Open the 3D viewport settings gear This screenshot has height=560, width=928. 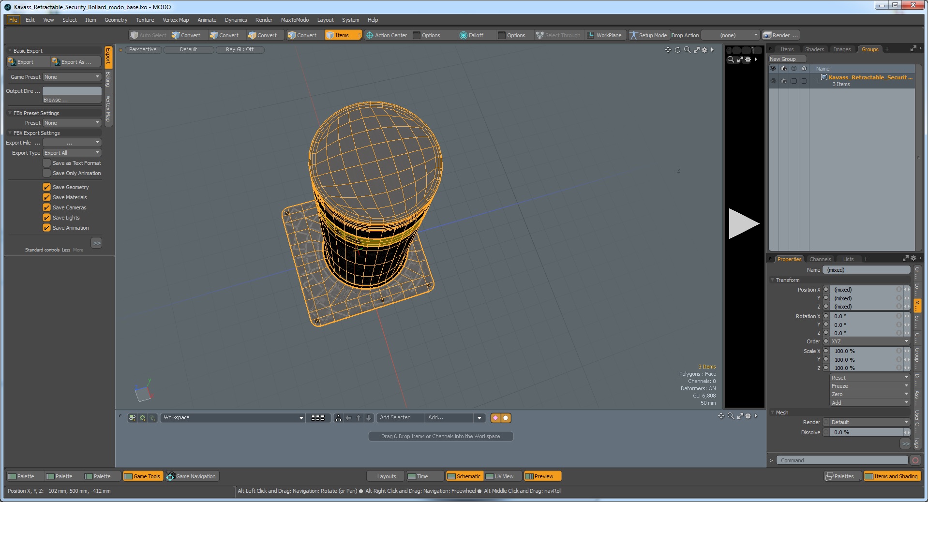704,50
